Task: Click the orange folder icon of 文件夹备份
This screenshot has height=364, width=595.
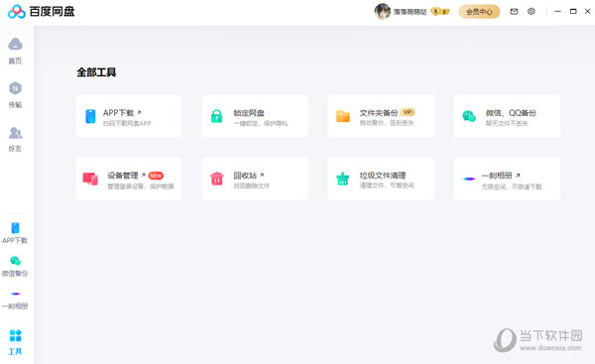Action: [x=343, y=116]
